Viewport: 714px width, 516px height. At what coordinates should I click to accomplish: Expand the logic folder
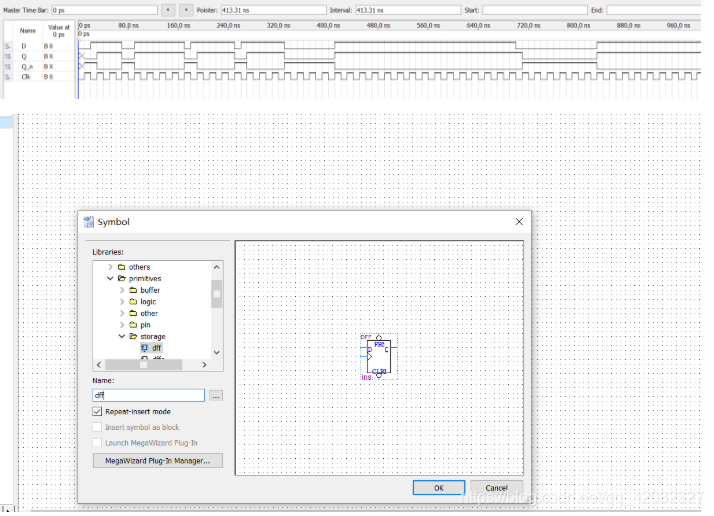(x=122, y=301)
